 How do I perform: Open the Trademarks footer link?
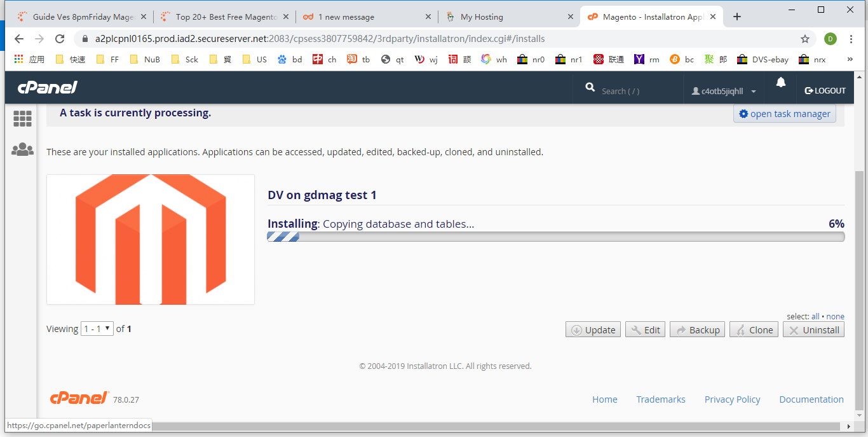click(x=661, y=399)
